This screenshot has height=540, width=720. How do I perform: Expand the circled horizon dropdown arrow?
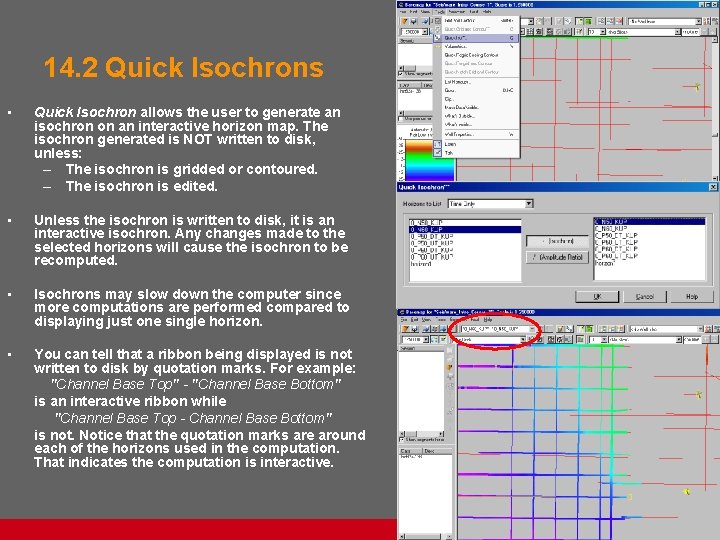(532, 329)
